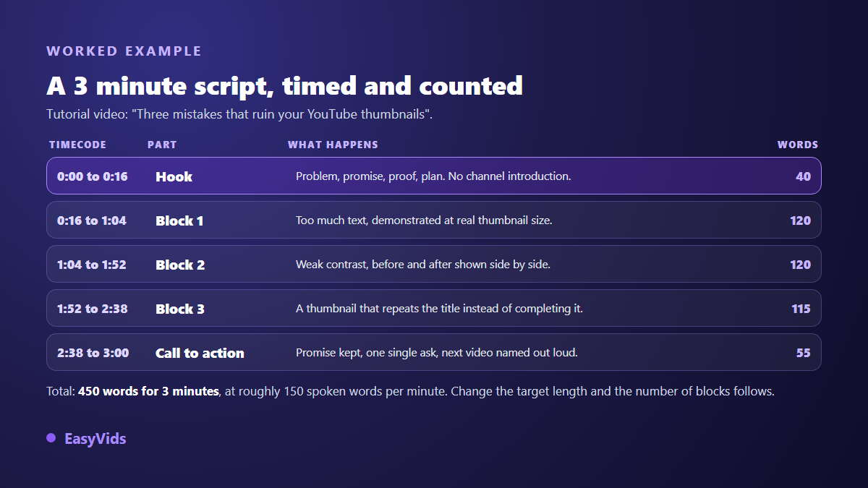
Task: Click the word count 40
Action: point(803,176)
